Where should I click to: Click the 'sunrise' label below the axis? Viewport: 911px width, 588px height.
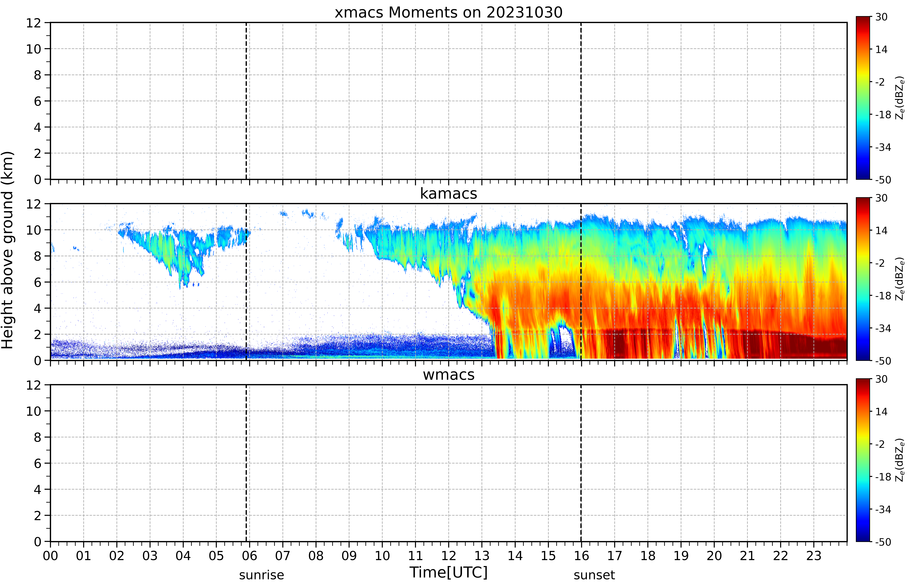tap(261, 575)
